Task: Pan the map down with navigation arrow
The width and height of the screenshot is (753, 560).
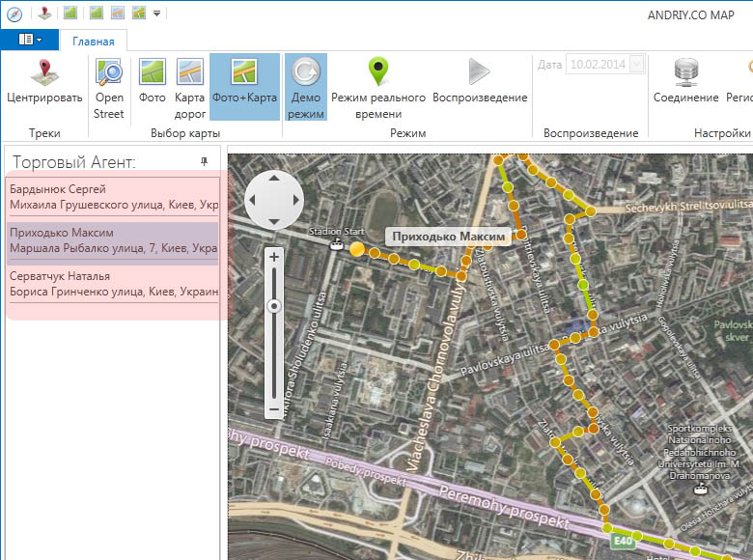Action: pos(274,221)
